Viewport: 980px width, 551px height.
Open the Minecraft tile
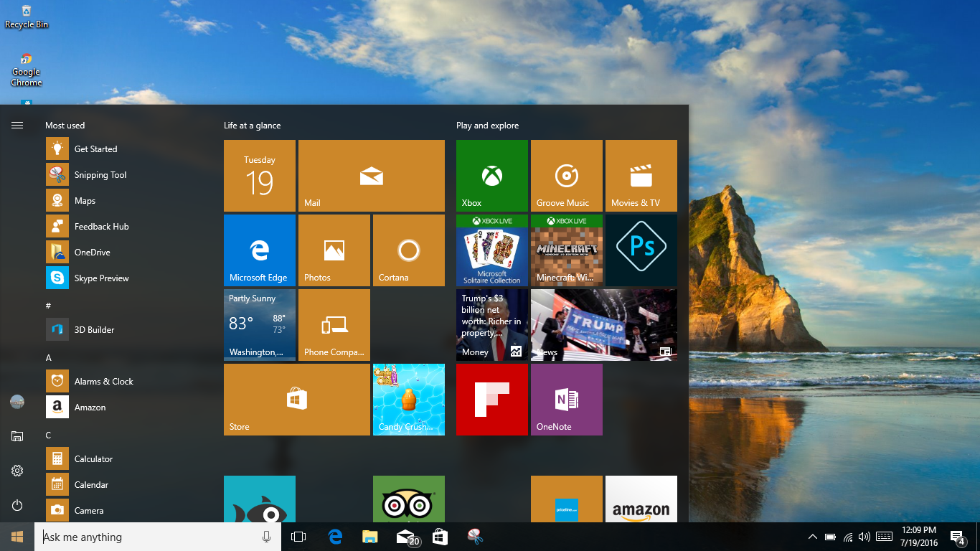[x=567, y=250]
